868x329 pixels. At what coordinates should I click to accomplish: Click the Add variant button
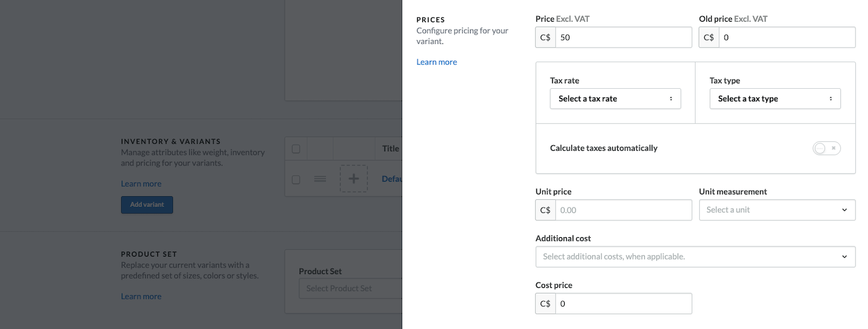pos(147,205)
